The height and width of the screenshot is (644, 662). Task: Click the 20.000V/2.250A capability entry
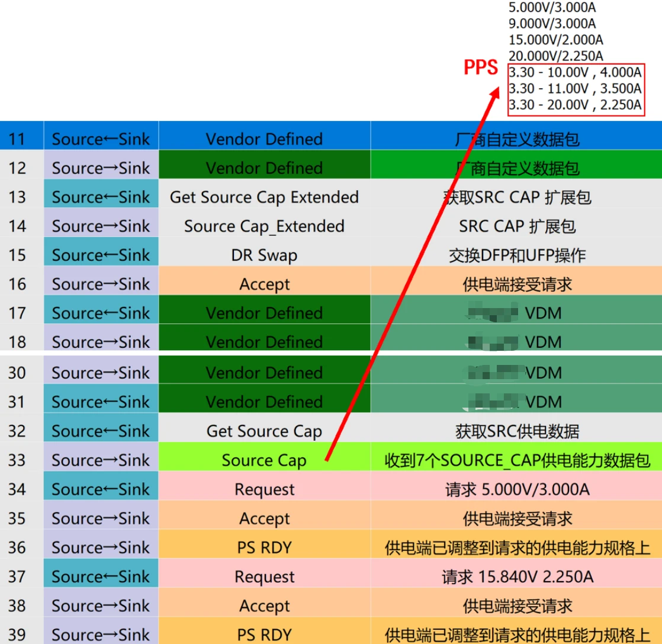coord(555,56)
